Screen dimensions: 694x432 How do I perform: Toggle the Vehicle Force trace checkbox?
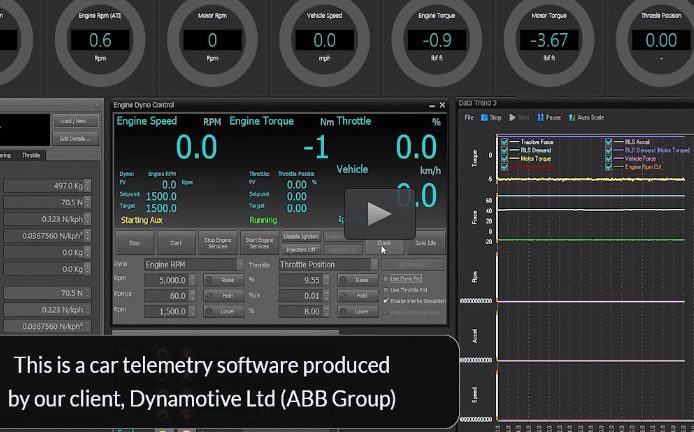(x=609, y=159)
